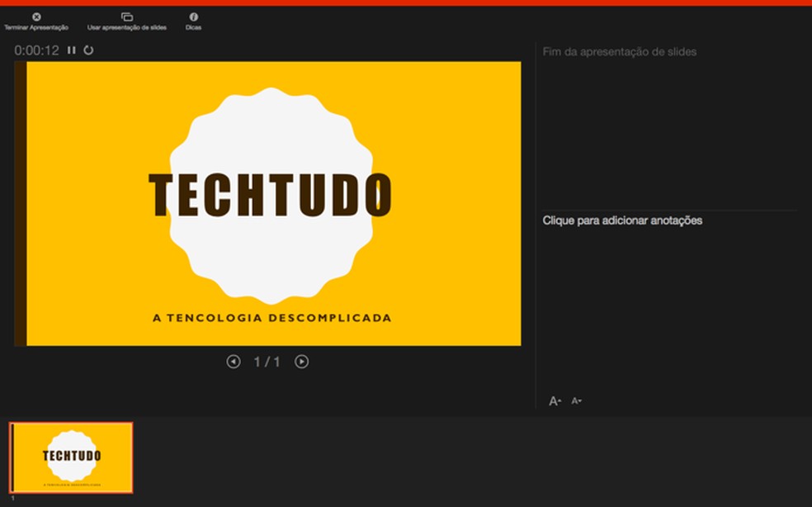Click the 'Dicas' text label
812x507 pixels.
pyautogui.click(x=194, y=27)
